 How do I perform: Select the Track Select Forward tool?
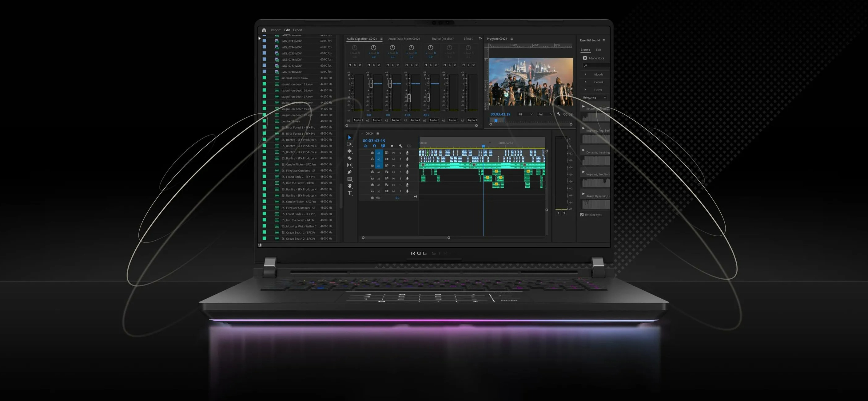tap(349, 144)
